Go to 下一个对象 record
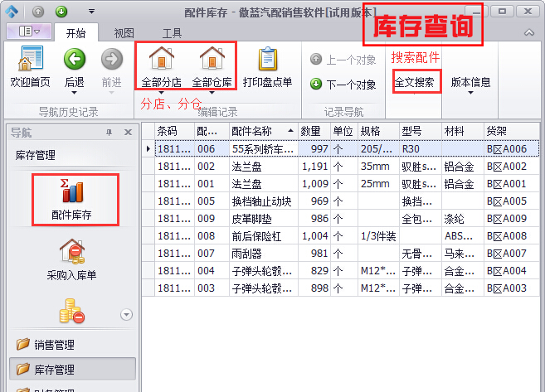545x392 pixels. [343, 84]
